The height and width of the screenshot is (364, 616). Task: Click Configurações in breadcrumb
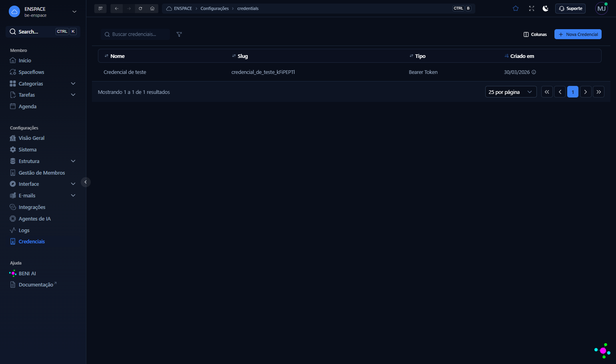tap(215, 8)
